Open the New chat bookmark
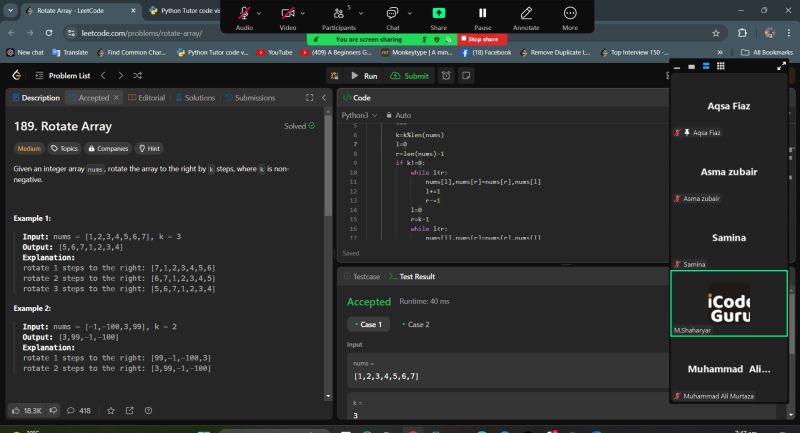Image resolution: width=800 pixels, height=433 pixels. tap(25, 52)
